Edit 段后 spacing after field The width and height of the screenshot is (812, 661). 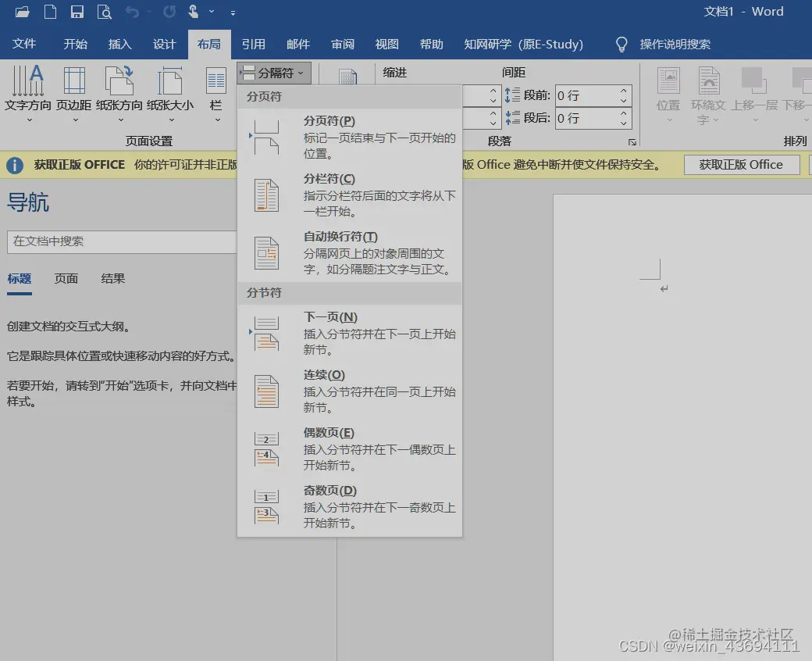588,118
